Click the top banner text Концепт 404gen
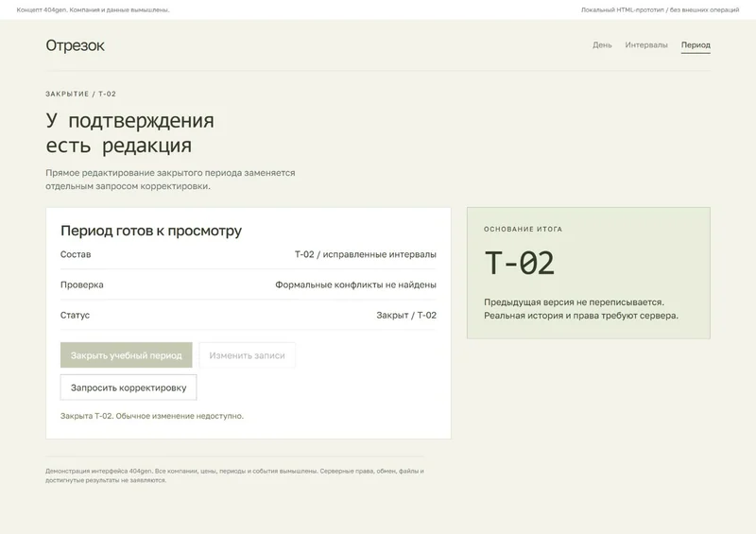756x534 pixels. click(93, 9)
